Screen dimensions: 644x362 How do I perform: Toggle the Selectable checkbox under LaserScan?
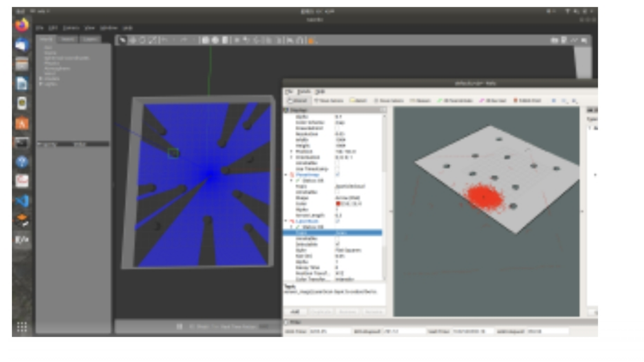tap(337, 244)
